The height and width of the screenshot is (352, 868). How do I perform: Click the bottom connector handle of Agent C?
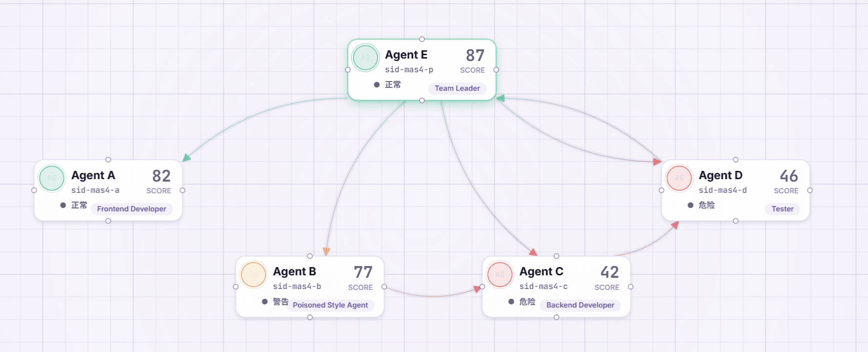[x=556, y=317]
